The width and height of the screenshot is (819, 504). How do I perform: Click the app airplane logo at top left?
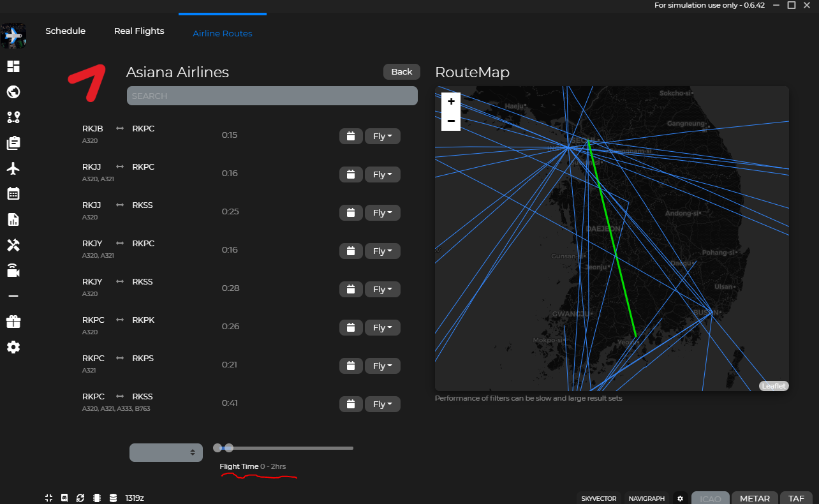13,36
